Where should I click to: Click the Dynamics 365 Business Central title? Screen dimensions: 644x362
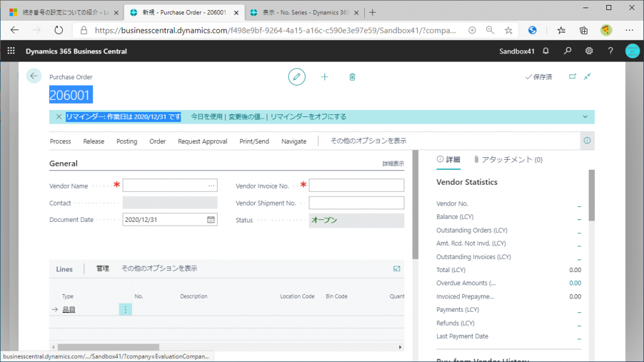(76, 52)
